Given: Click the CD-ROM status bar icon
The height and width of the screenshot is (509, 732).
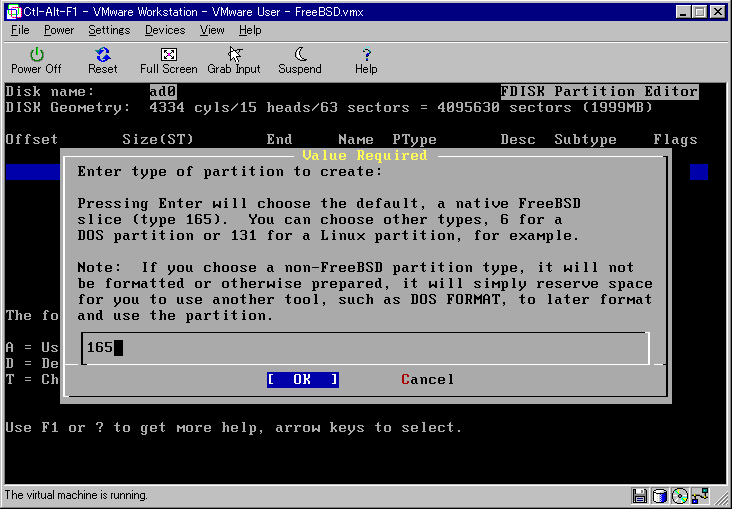Looking at the screenshot, I should (680, 495).
